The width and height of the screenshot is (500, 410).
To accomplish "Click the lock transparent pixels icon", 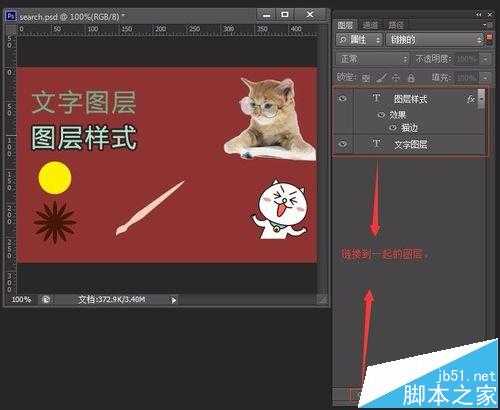I will (366, 78).
